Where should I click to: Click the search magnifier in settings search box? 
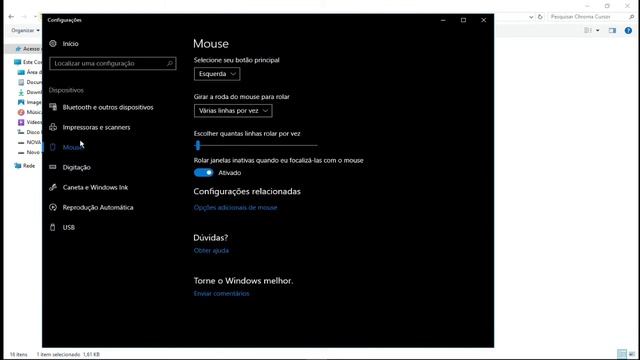click(170, 63)
